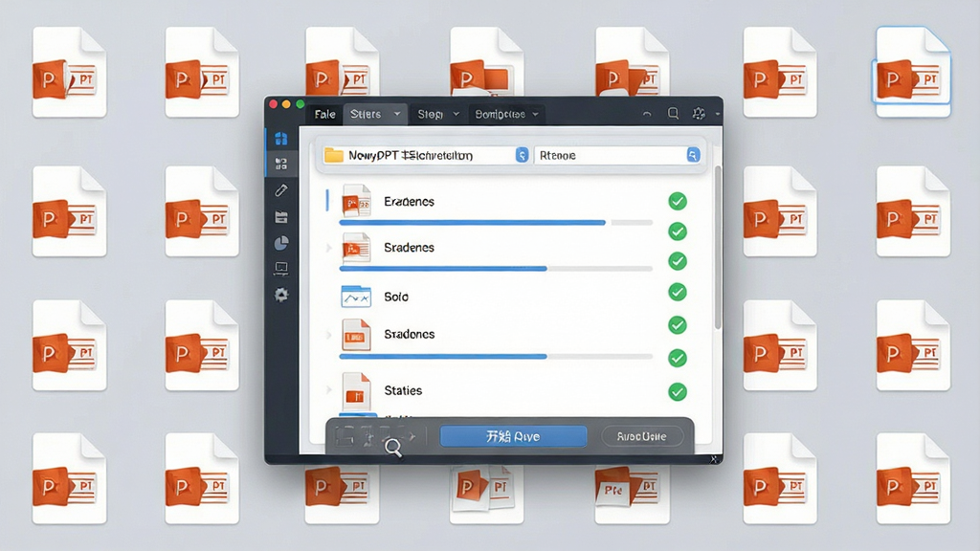Viewport: 980px width, 551px height.
Task: Select the Sradones document file icon
Action: 356,334
